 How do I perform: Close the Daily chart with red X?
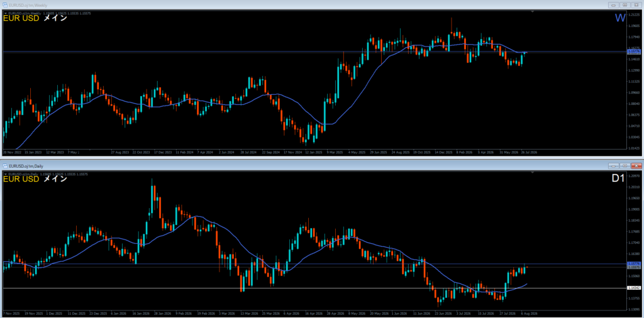tap(636, 166)
